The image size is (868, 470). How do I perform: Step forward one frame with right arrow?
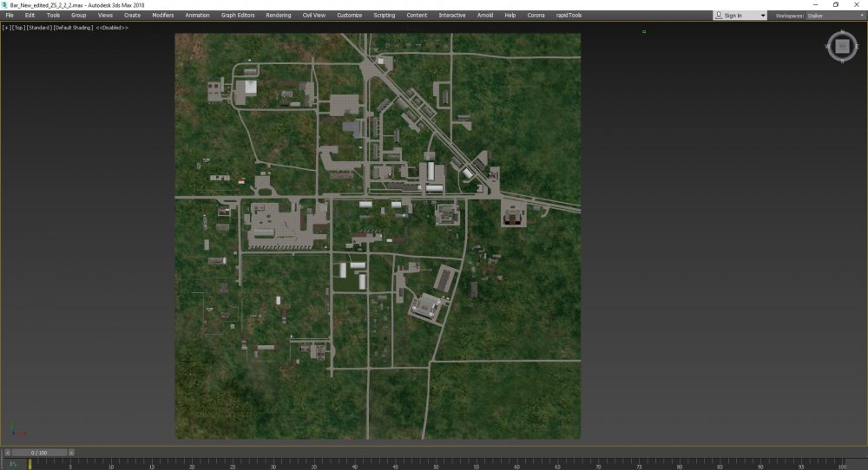pyautogui.click(x=71, y=452)
